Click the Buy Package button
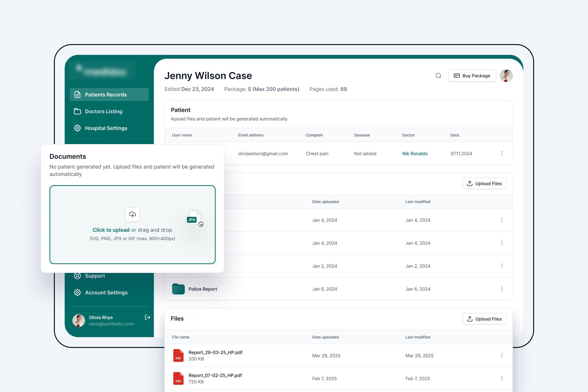 point(472,76)
